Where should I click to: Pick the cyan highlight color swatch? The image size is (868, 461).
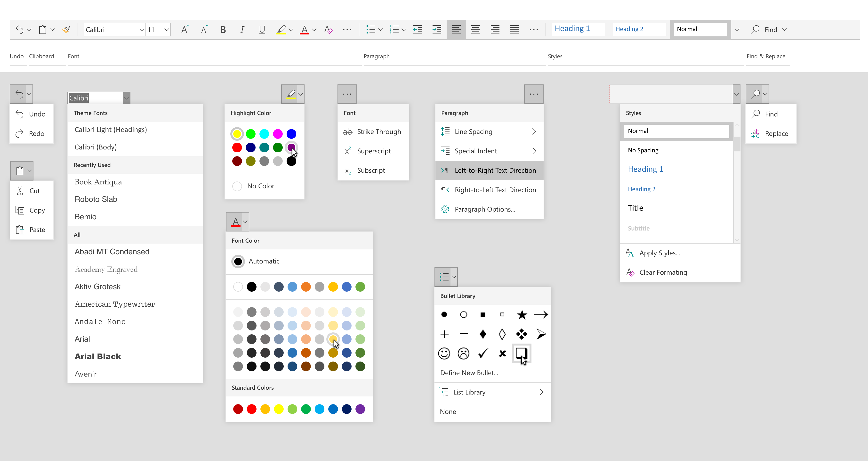point(264,134)
